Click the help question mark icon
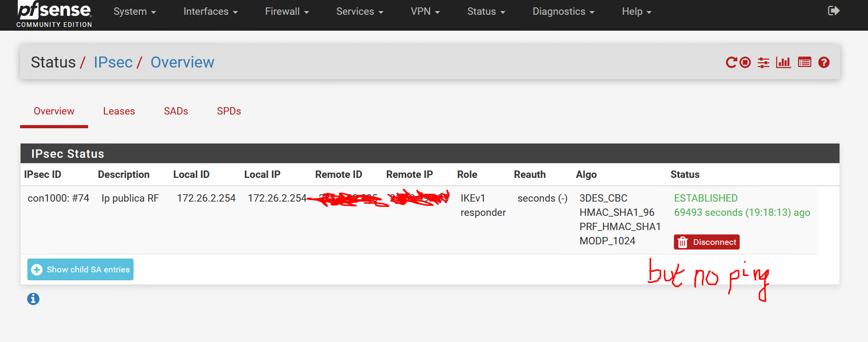 tap(824, 62)
